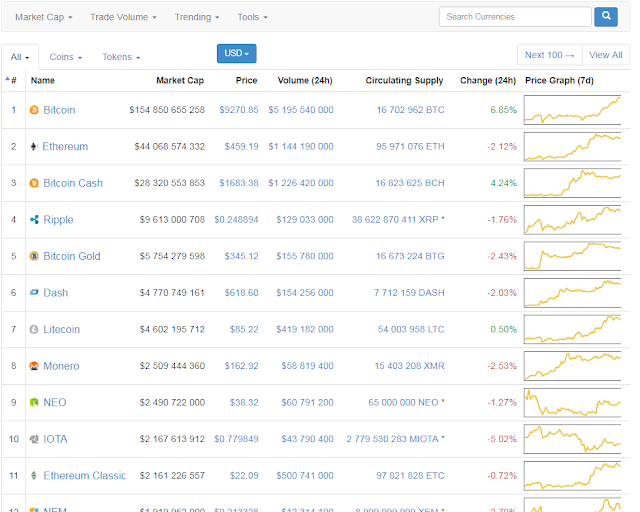Click the IOTA logo icon
This screenshot has width=640, height=512.
pos(34,439)
